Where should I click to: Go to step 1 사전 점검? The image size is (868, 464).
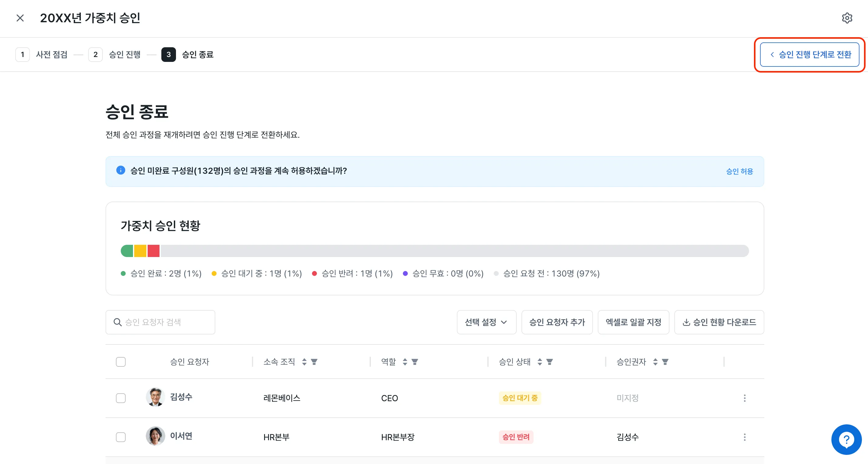click(41, 55)
